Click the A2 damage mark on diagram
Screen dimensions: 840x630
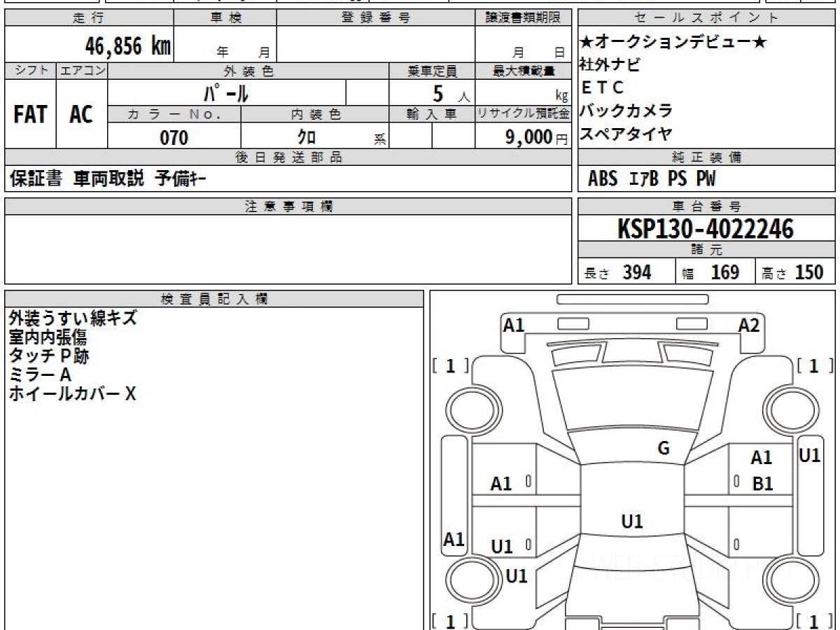(749, 325)
